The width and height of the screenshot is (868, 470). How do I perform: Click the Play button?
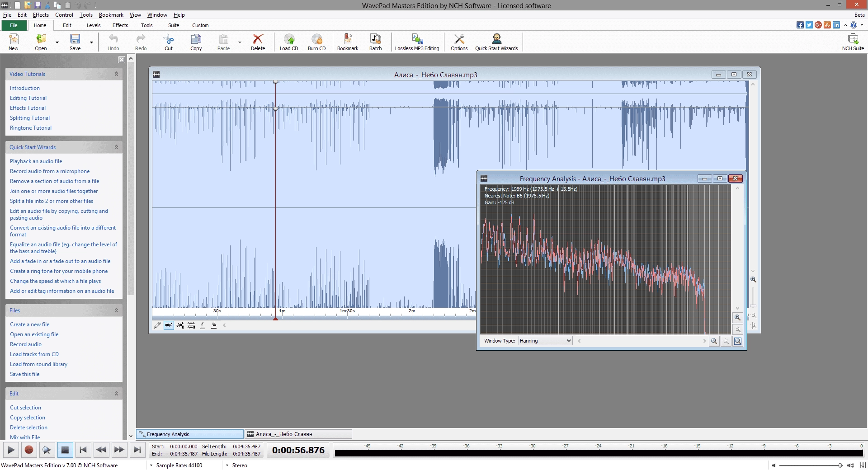[x=11, y=450]
